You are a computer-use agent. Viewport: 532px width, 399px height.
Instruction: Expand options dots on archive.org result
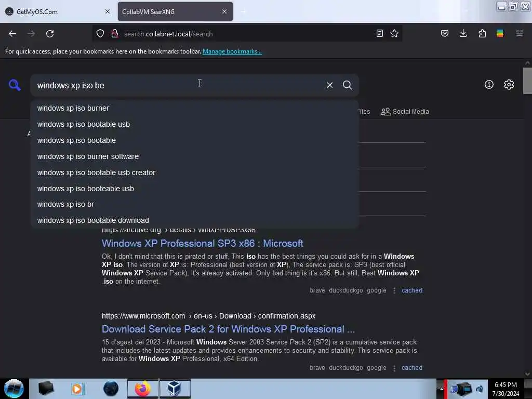click(394, 290)
